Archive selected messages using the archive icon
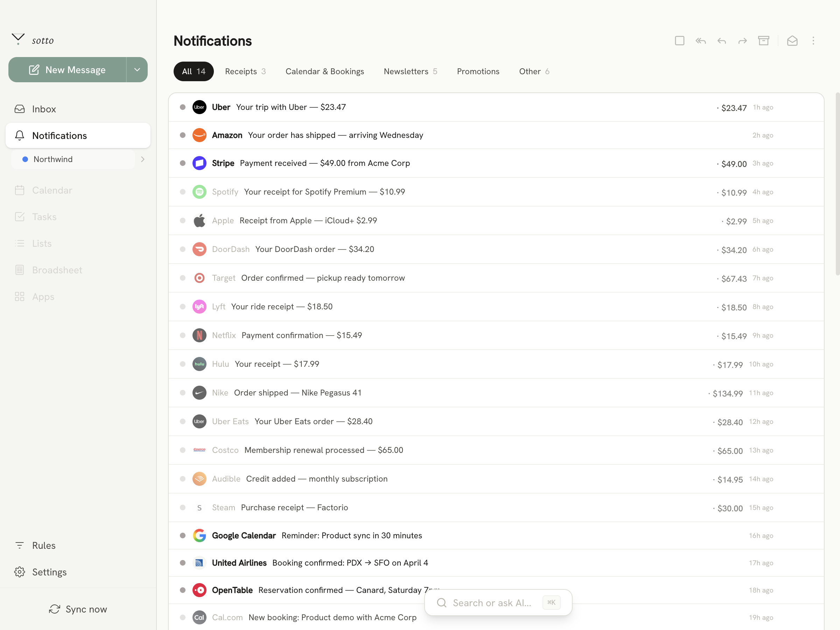Viewport: 840px width, 630px height. pos(764,41)
